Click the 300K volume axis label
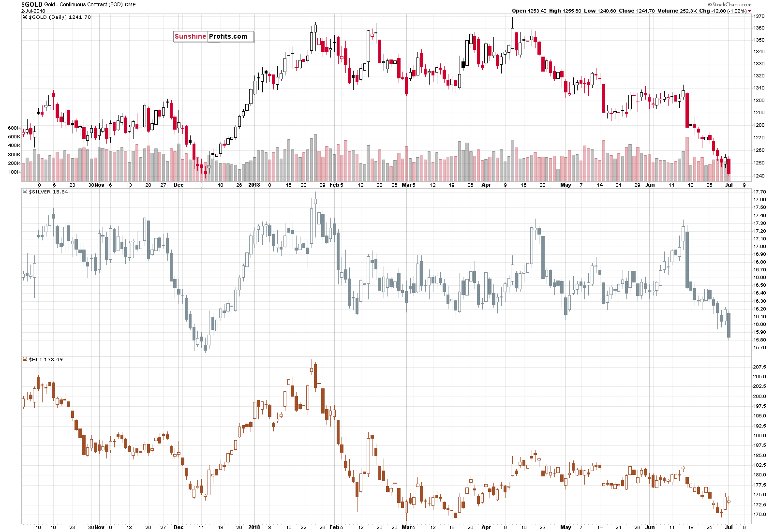 (x=14, y=155)
